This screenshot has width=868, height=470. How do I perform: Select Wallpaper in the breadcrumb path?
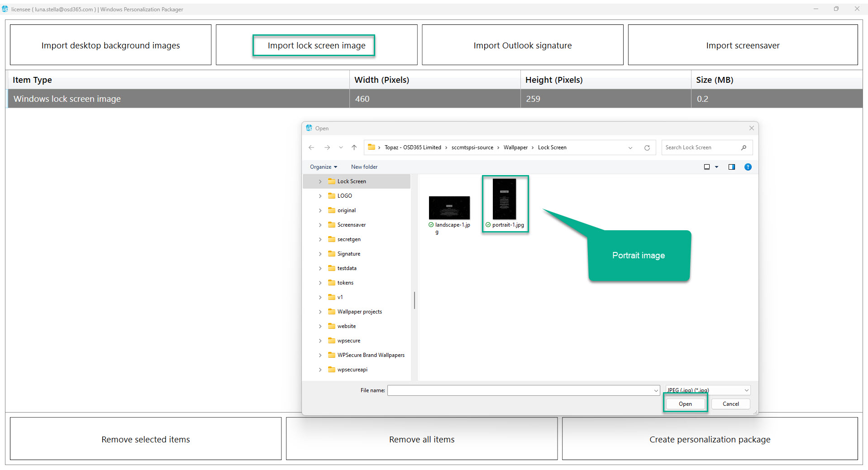(x=515, y=147)
